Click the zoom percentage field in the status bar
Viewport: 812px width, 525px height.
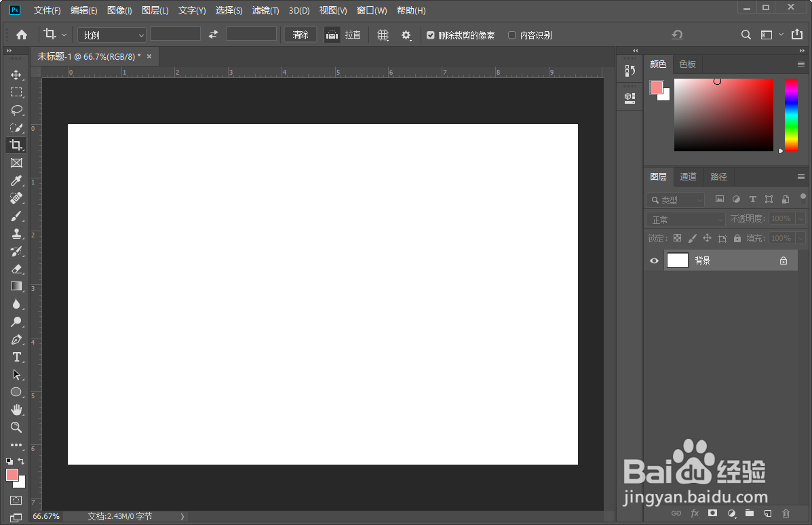(x=45, y=516)
